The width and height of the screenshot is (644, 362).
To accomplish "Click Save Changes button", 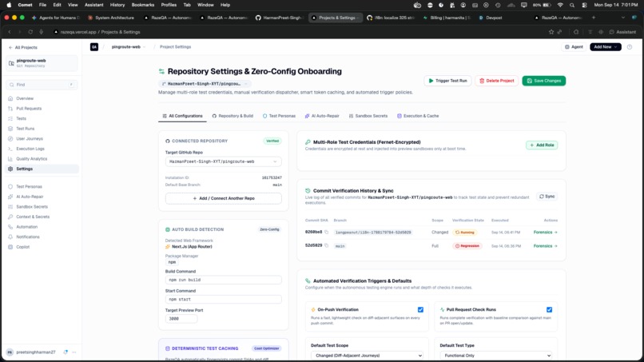I will (x=544, y=81).
